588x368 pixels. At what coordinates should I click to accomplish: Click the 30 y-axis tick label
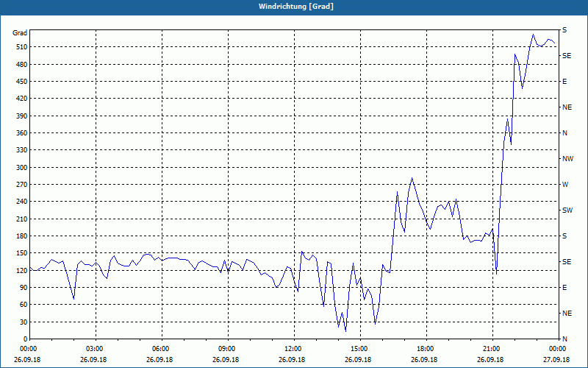24,322
